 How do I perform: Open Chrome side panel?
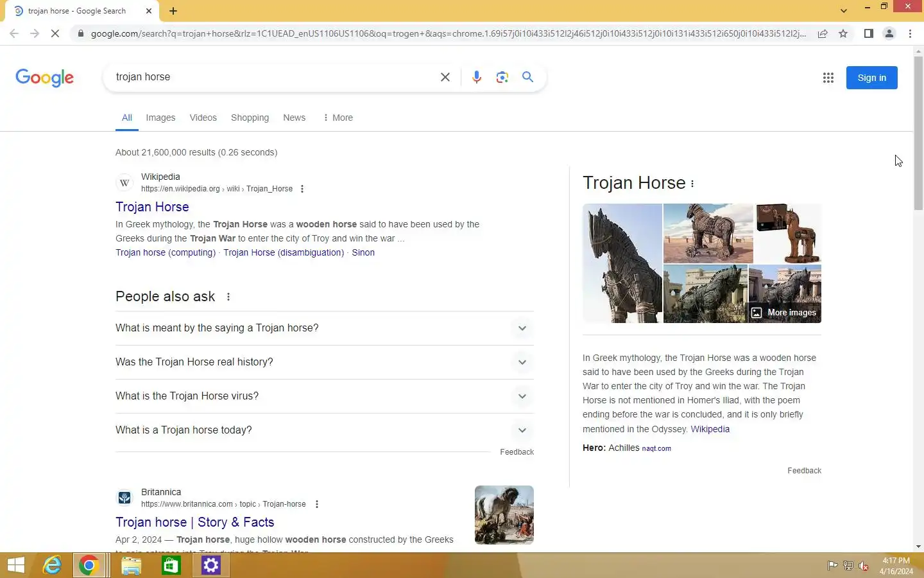click(868, 33)
